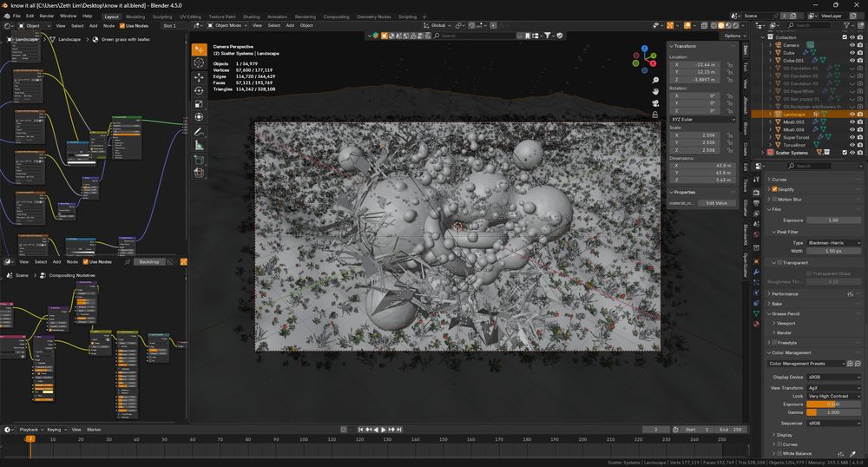This screenshot has width=868, height=467.
Task: Select the Annotate tool
Action: click(200, 132)
